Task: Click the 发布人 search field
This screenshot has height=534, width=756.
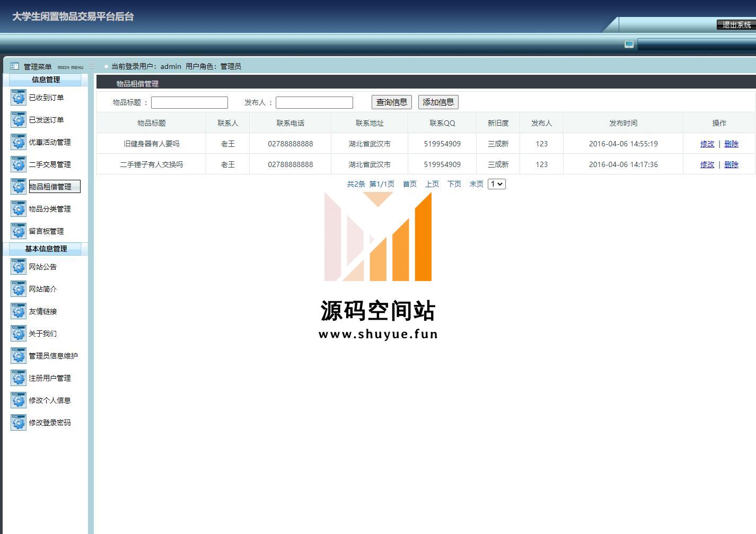Action: pyautogui.click(x=314, y=102)
